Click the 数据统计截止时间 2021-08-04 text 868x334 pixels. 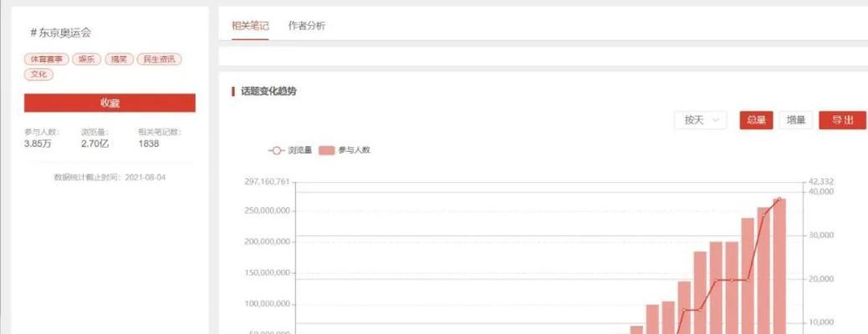click(x=110, y=178)
